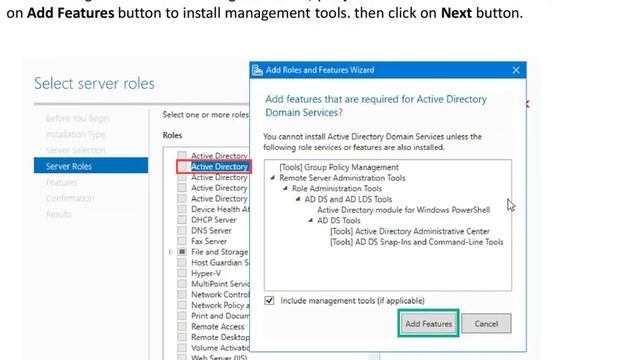Image resolution: width=640 pixels, height=360 pixels.
Task: Click the Network Controller role label
Action: (220, 294)
